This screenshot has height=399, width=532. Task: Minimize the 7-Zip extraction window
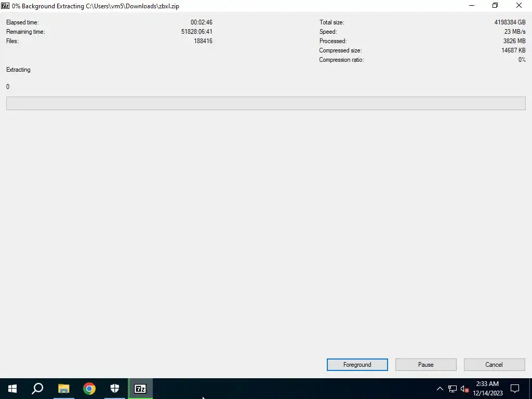(472, 5)
